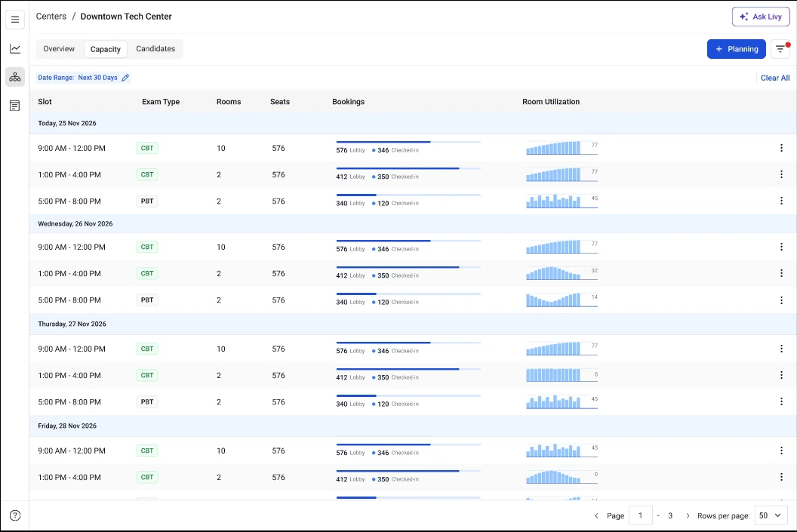Open the analytics chart icon in sidebar

click(x=15, y=49)
